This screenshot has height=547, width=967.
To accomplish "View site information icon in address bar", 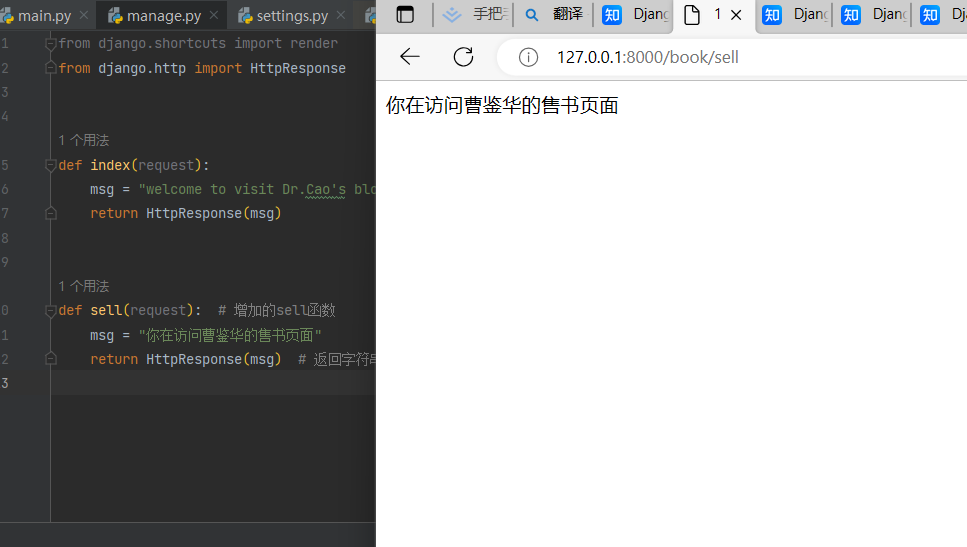I will (x=528, y=57).
